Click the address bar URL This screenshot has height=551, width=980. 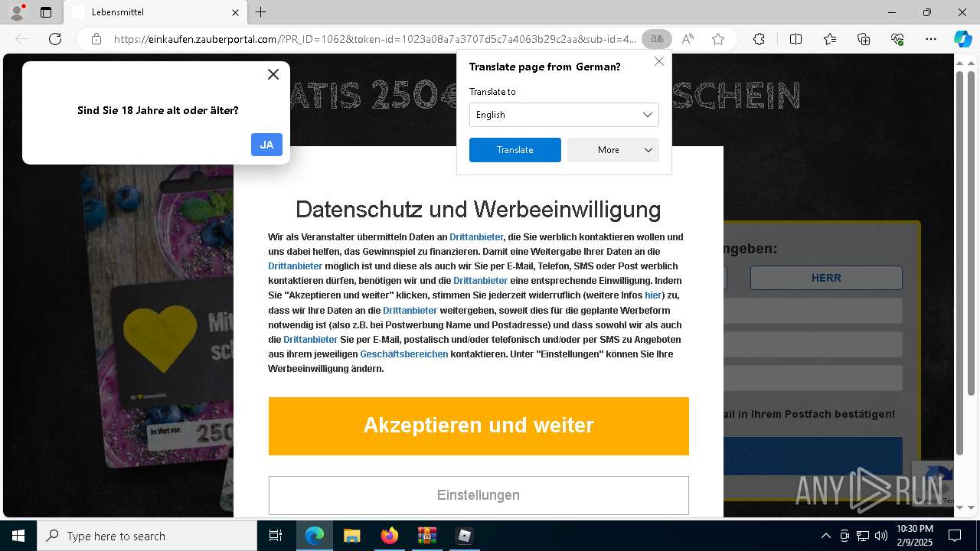click(374, 39)
